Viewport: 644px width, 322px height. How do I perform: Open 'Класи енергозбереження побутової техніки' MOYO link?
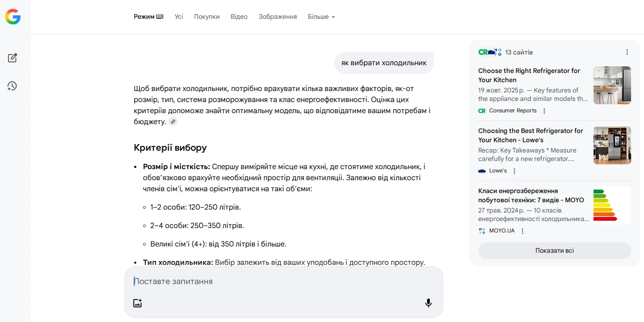[x=531, y=195]
